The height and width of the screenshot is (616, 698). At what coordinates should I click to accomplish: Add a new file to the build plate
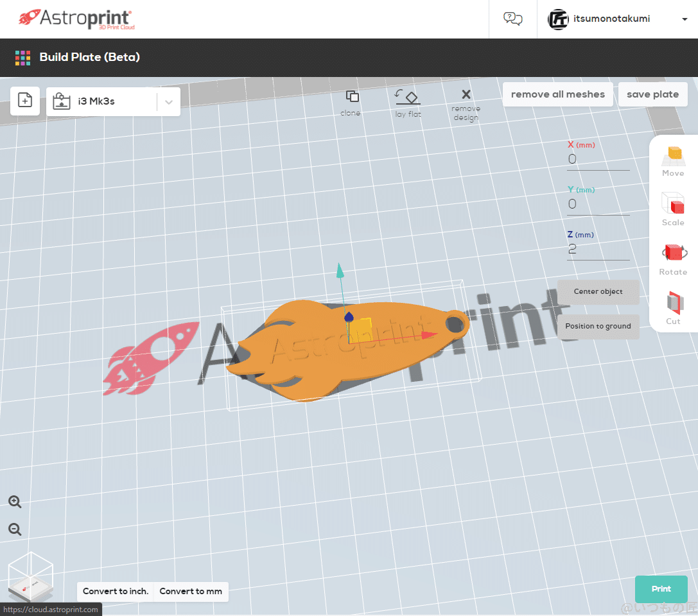tap(24, 101)
